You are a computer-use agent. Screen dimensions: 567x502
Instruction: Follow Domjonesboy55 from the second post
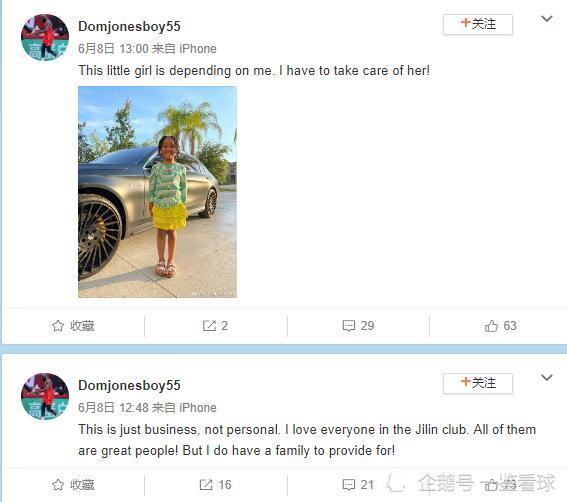pos(478,383)
